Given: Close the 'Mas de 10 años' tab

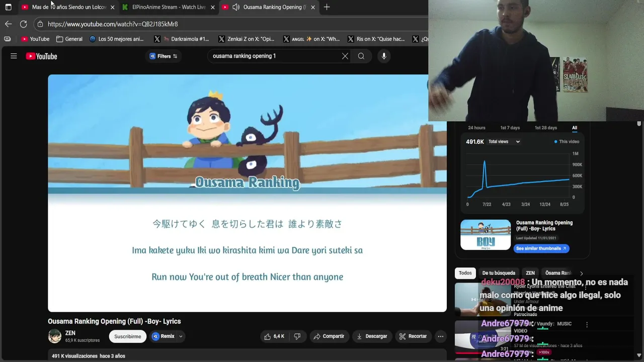Looking at the screenshot, I should tap(112, 7).
